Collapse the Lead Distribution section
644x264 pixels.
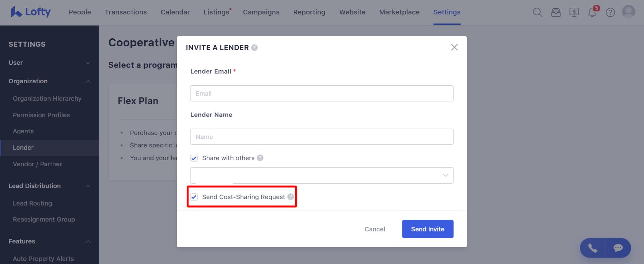(x=49, y=186)
